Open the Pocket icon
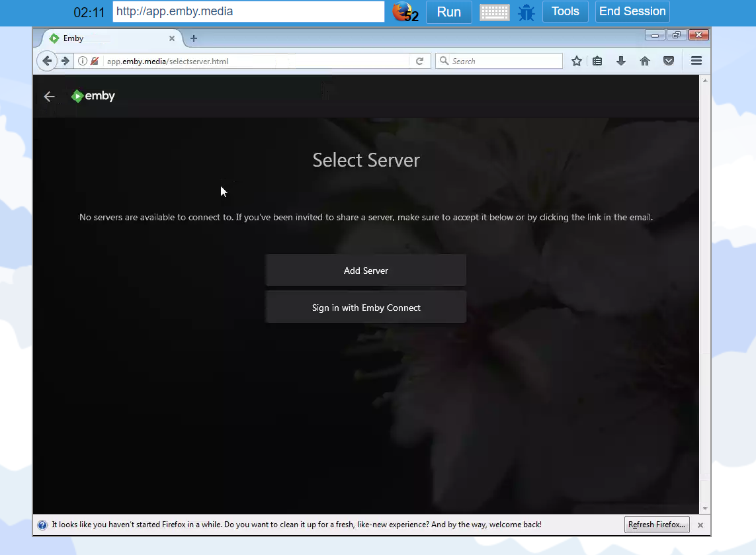756x555 pixels. [x=668, y=61]
